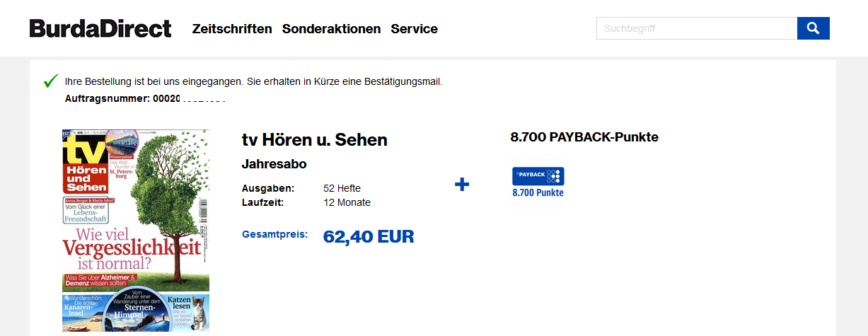Click the 62,40 EUR total price
The image size is (868, 336).
pyautogui.click(x=369, y=237)
